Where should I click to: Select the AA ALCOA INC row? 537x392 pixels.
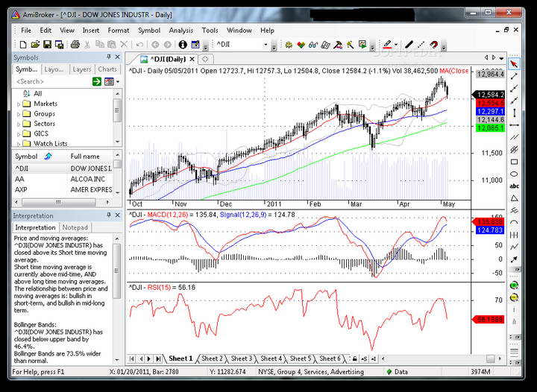pos(63,180)
